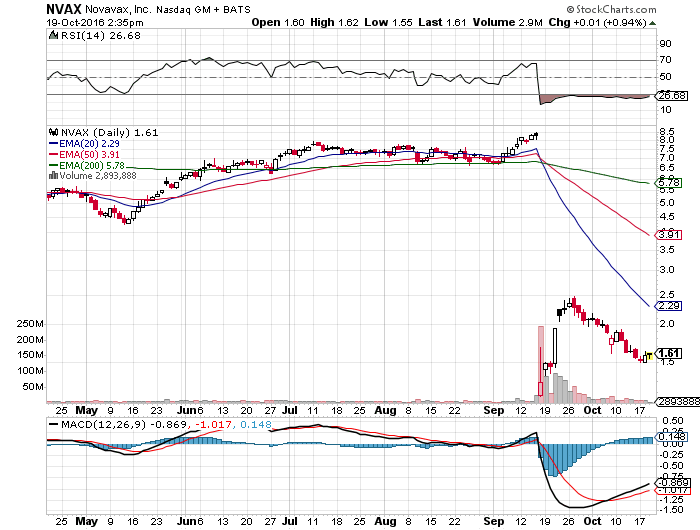Click the MACD(12,26,9) panel label
This screenshot has width=700, height=530.
click(x=103, y=424)
